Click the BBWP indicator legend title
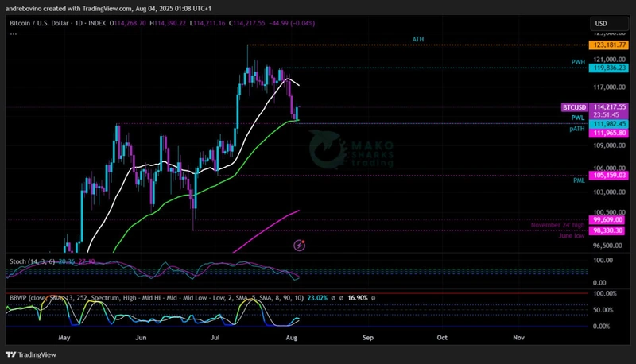 (x=17, y=297)
